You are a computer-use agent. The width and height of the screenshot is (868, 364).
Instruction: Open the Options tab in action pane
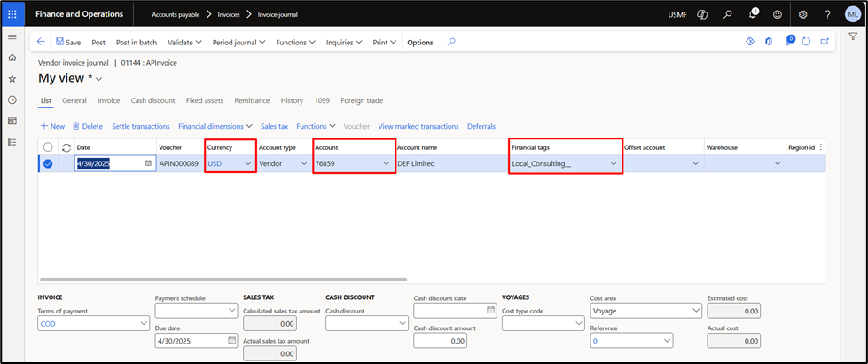420,42
